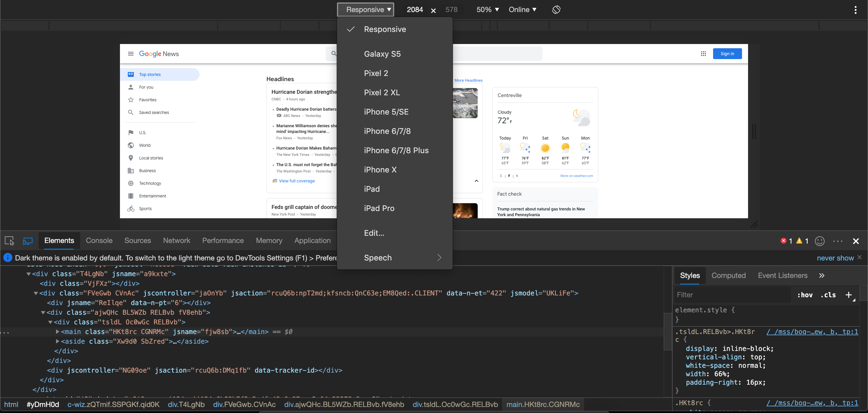
Task: Expand the Speech submenu
Action: 395,257
